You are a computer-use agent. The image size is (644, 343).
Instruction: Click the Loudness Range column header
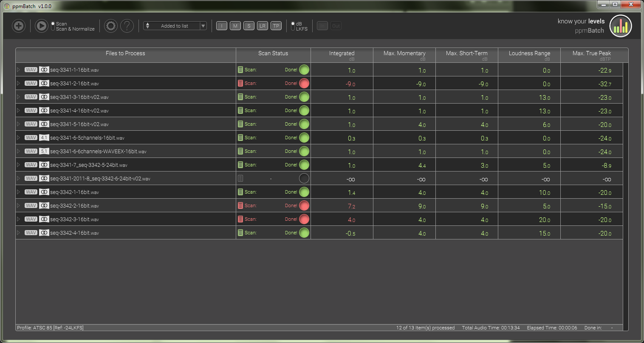click(x=529, y=53)
